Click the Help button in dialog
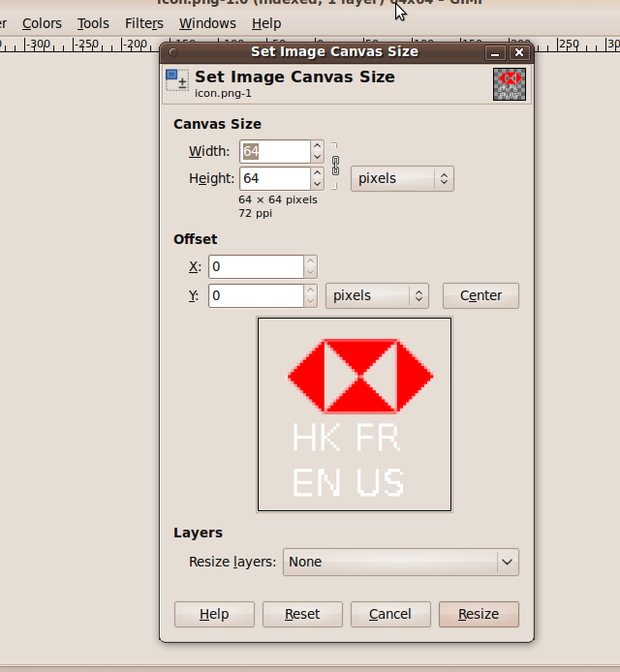The height and width of the screenshot is (672, 620). tap(214, 614)
